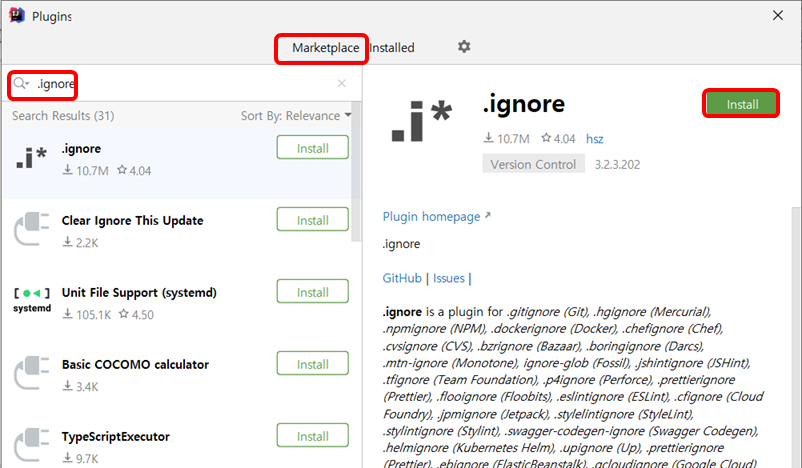This screenshot has height=468, width=802.
Task: Install Unit File Support (systemd) plugin
Action: click(x=313, y=292)
